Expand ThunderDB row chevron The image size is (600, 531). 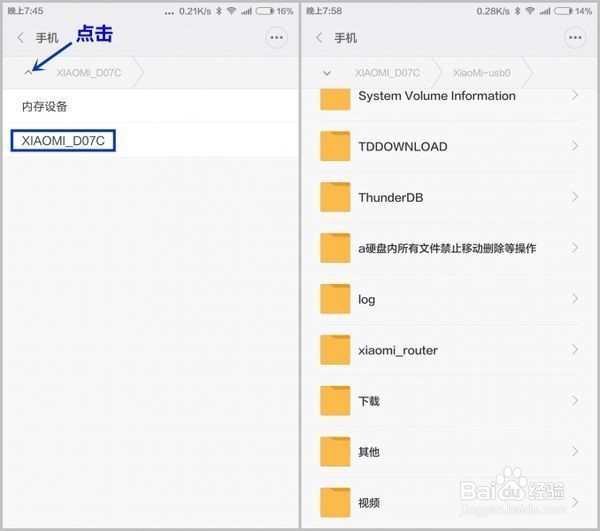click(x=575, y=197)
